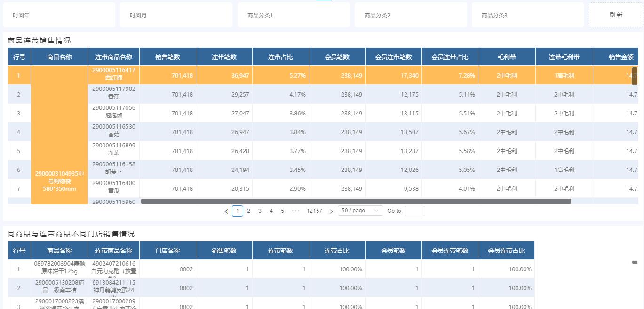The width and height of the screenshot is (644, 309).
Task: Open the 商品分类3 category filter
Action: point(527,15)
